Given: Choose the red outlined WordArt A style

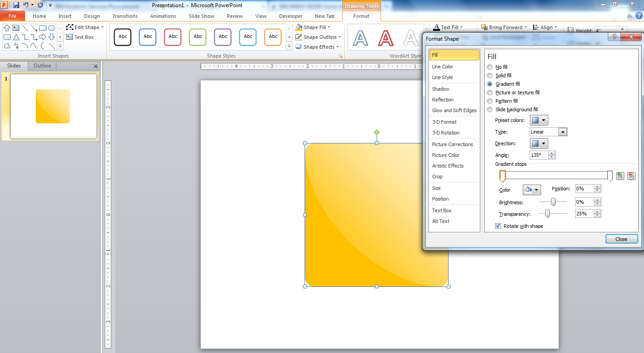Looking at the screenshot, I should (386, 38).
